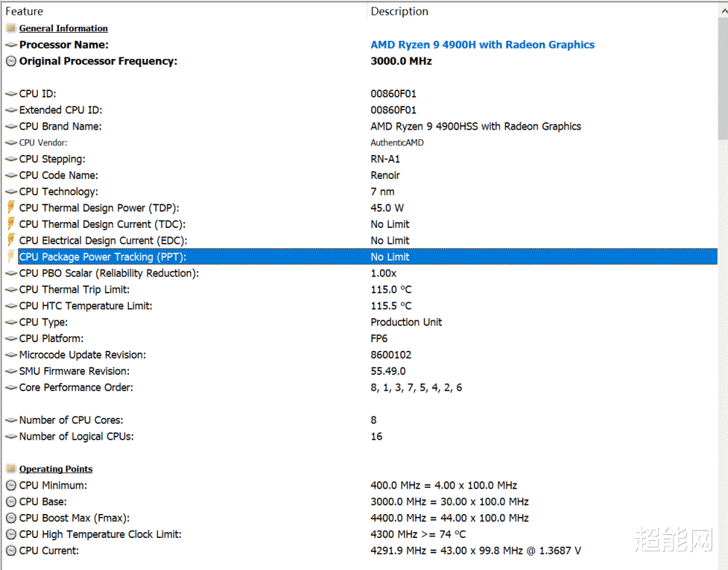
Task: Select the CPU Platform label
Action: [51, 339]
